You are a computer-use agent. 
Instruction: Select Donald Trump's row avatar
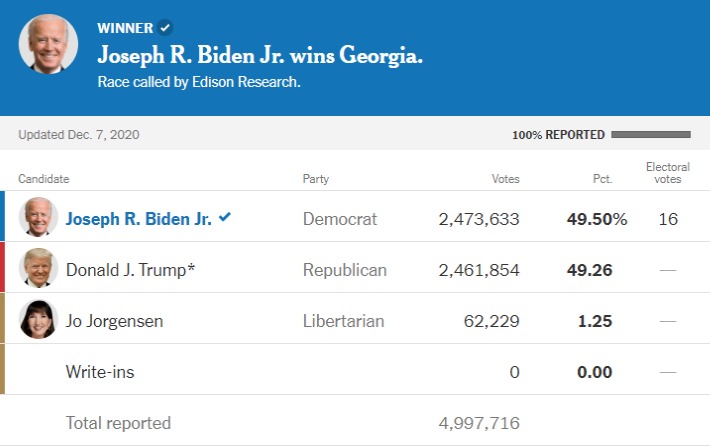[38, 268]
